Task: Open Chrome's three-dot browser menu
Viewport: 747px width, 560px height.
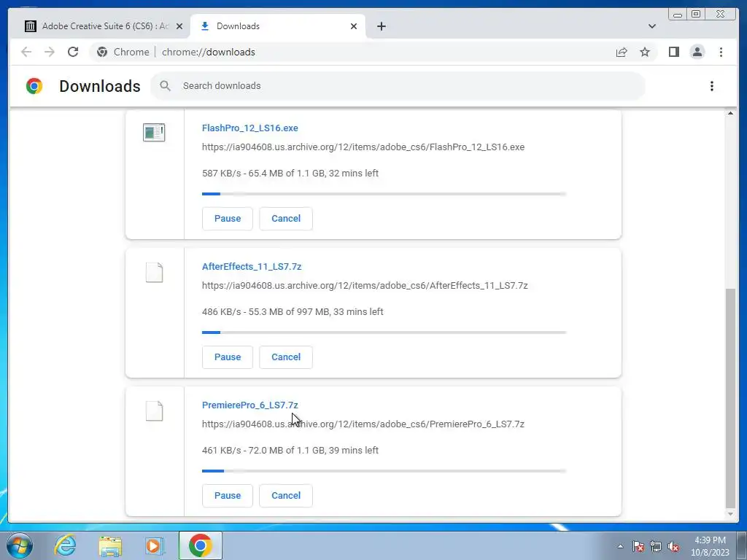Action: tap(721, 52)
